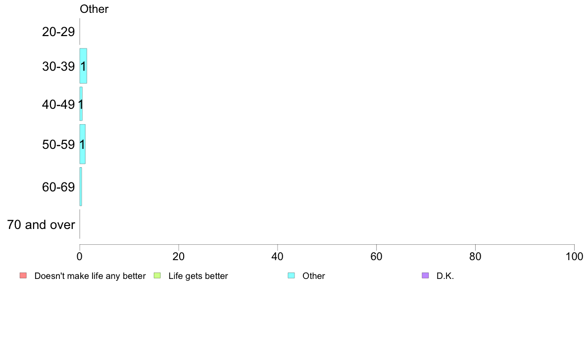Click the 'Life gets better' legend text
The height and width of the screenshot is (364, 588).
pos(198,276)
